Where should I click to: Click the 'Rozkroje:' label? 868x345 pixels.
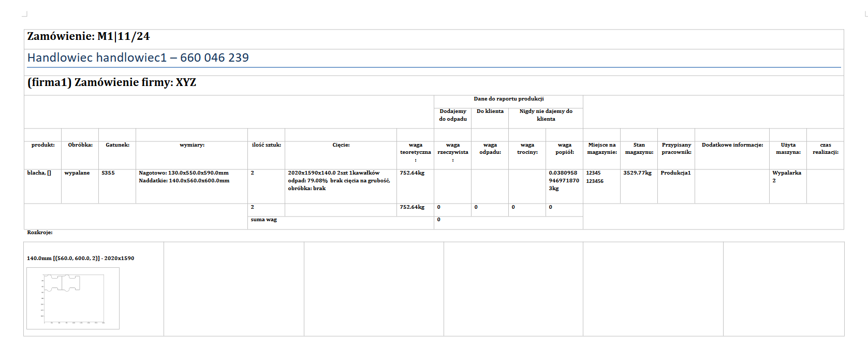(40, 233)
